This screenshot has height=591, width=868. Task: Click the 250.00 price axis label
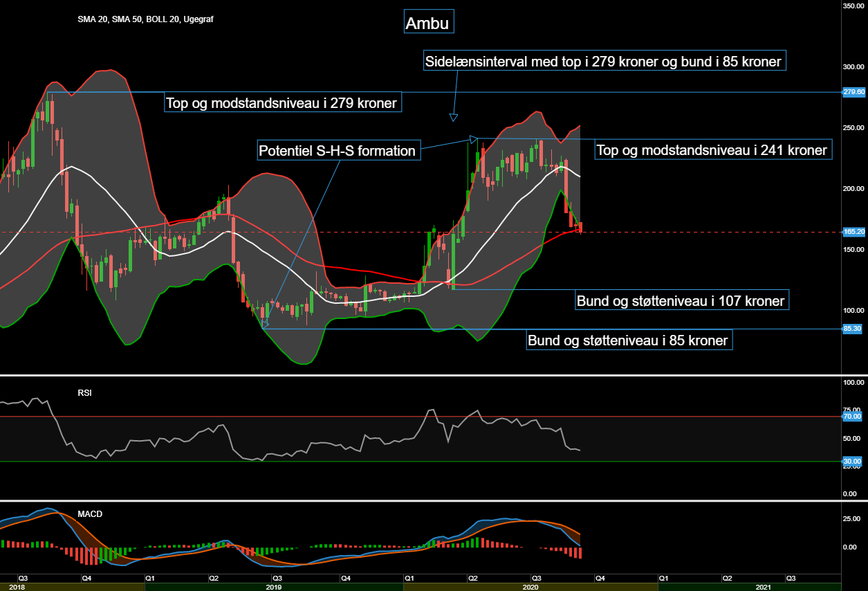pos(854,128)
